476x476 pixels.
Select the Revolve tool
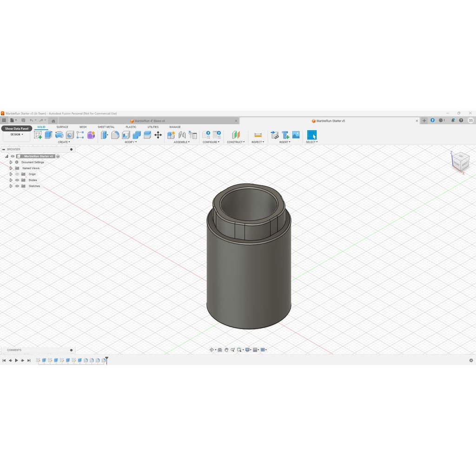[59, 135]
